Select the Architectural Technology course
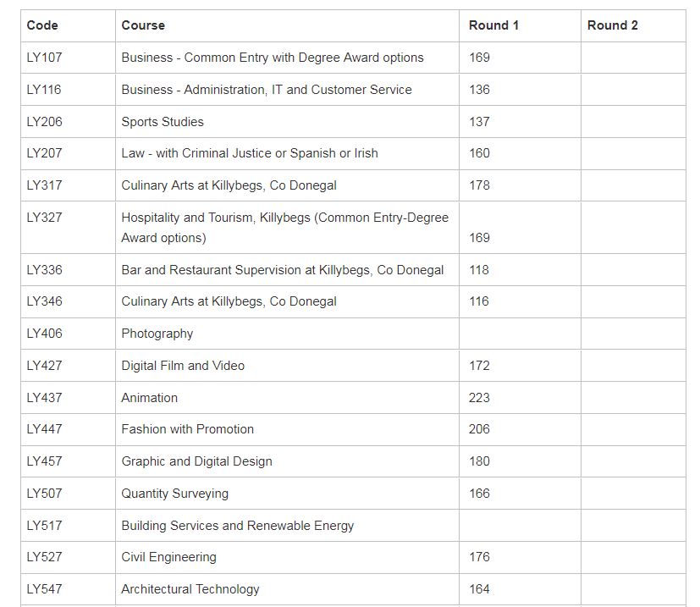Screen dimensions: 700x607 (190, 589)
